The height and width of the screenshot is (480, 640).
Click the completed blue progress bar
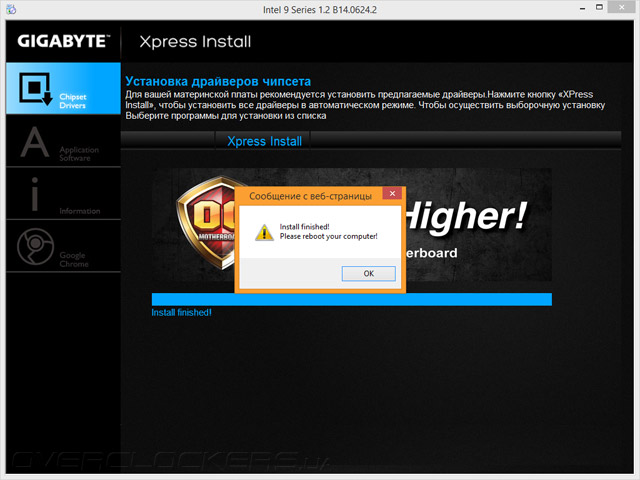click(351, 299)
